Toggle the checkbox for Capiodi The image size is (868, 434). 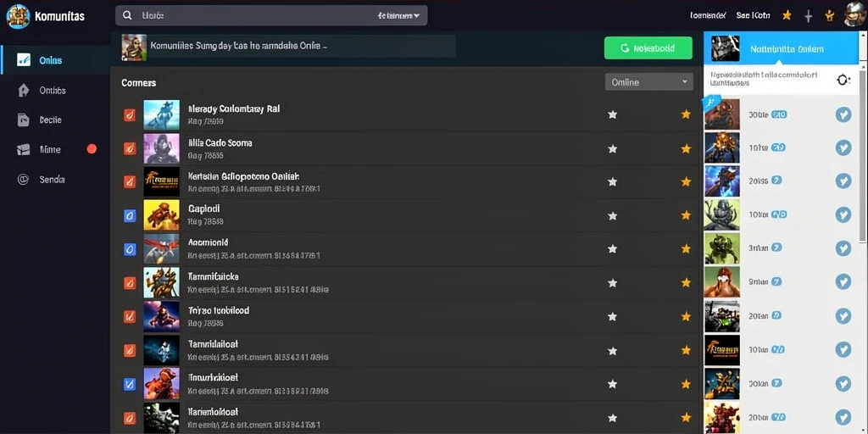pyautogui.click(x=130, y=215)
